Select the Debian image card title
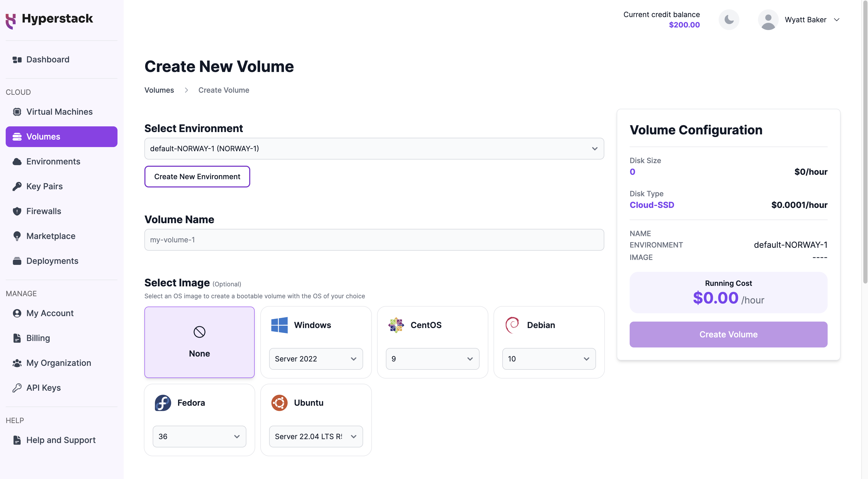 [x=541, y=325]
